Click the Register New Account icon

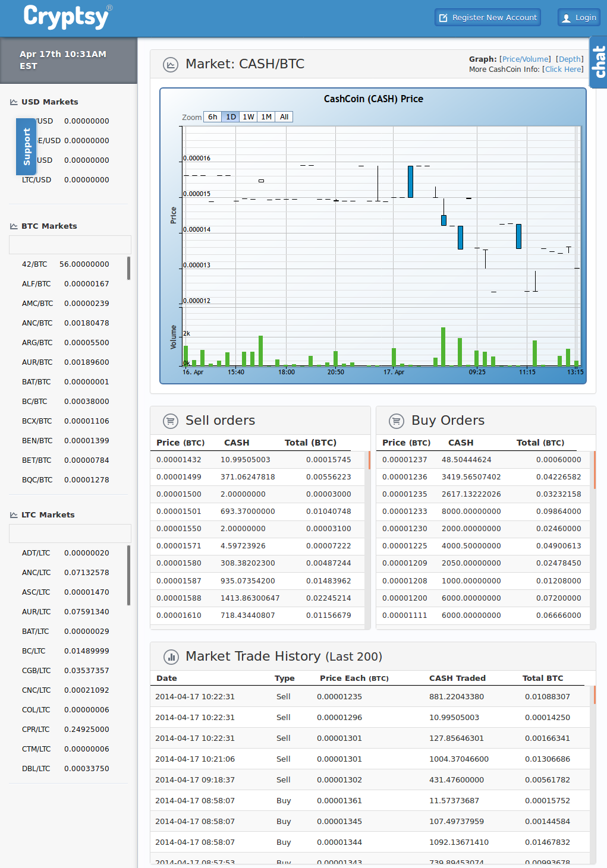(x=443, y=18)
